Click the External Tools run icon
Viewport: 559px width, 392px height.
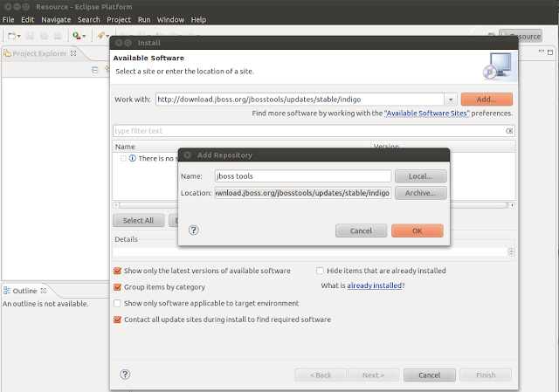(x=76, y=36)
